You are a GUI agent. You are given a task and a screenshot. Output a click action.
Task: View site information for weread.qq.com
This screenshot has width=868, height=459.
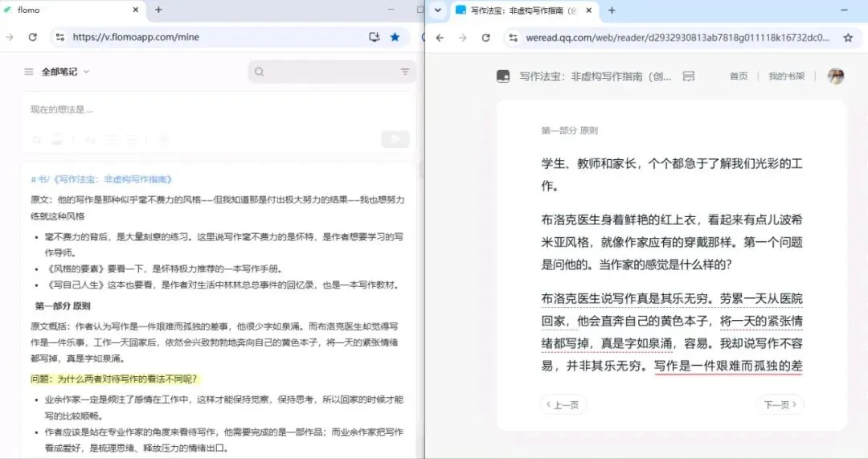point(513,38)
